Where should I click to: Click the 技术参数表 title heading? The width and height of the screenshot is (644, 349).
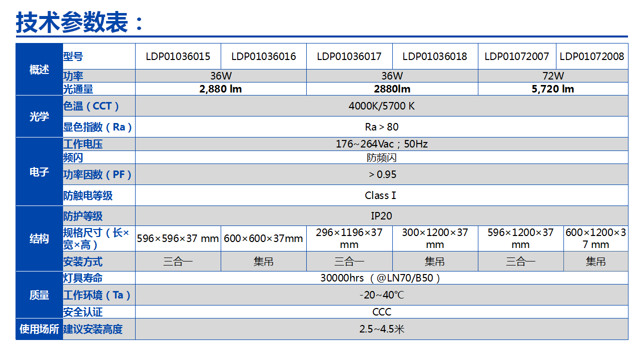coord(80,22)
